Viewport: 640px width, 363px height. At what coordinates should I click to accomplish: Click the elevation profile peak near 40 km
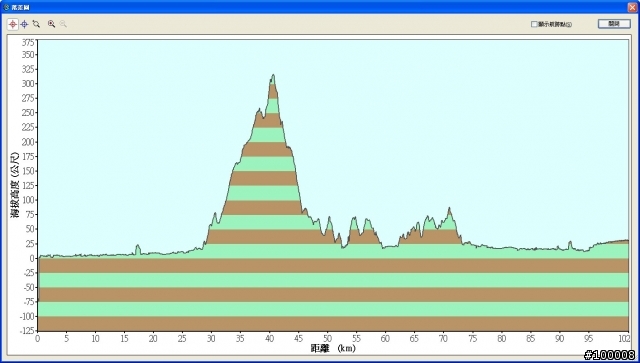[x=273, y=75]
